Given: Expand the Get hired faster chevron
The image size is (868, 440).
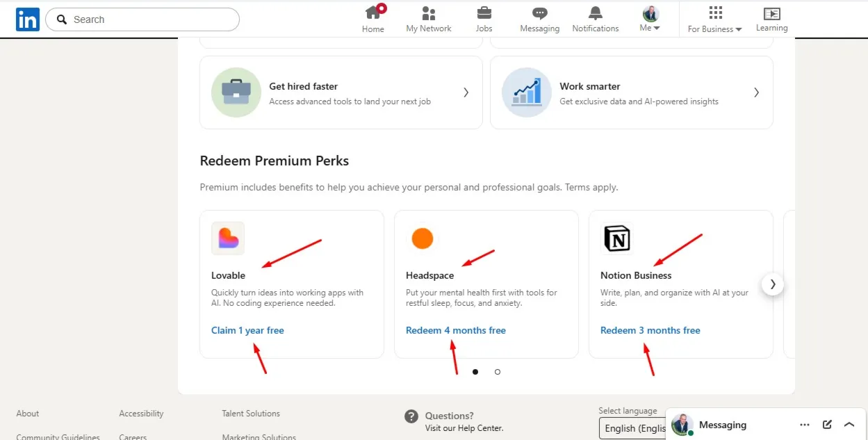Looking at the screenshot, I should [466, 92].
